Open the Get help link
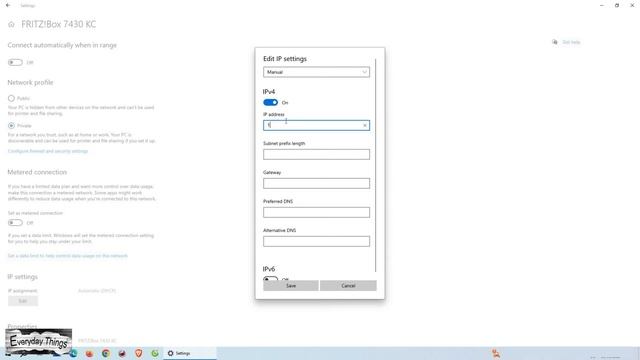640x360 pixels. point(571,42)
